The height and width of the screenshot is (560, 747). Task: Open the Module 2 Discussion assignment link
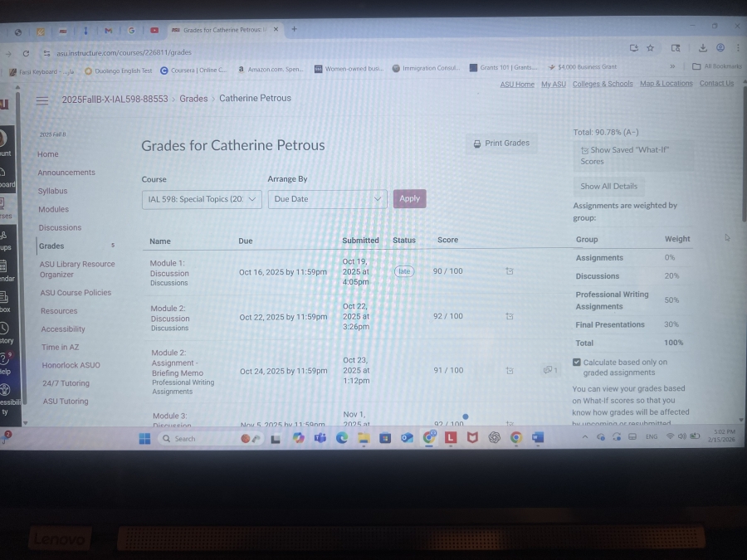coord(169,313)
